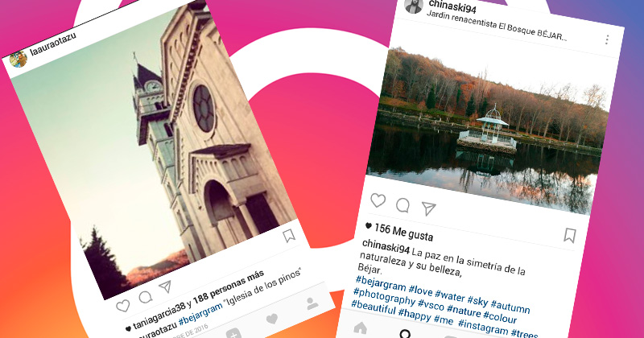Click the laauraotazu username in post header
Viewport: 644px width, 338px height.
53,44
